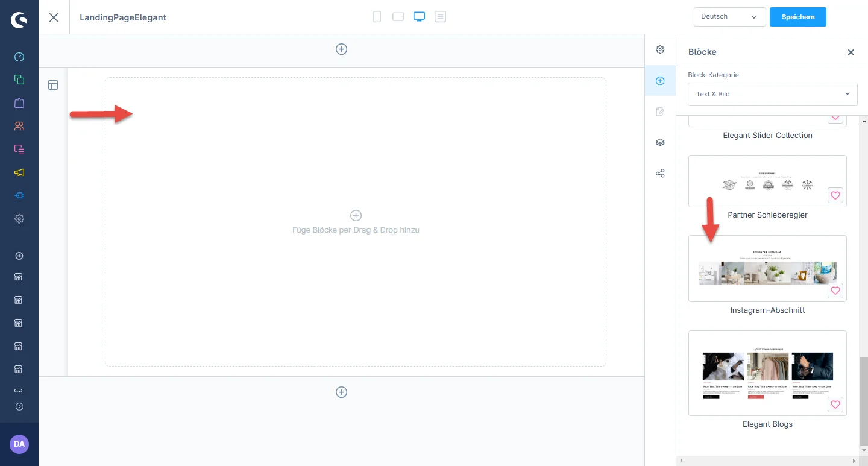Open the Dashboard icon in the sidebar
The width and height of the screenshot is (868, 466).
coord(19,57)
